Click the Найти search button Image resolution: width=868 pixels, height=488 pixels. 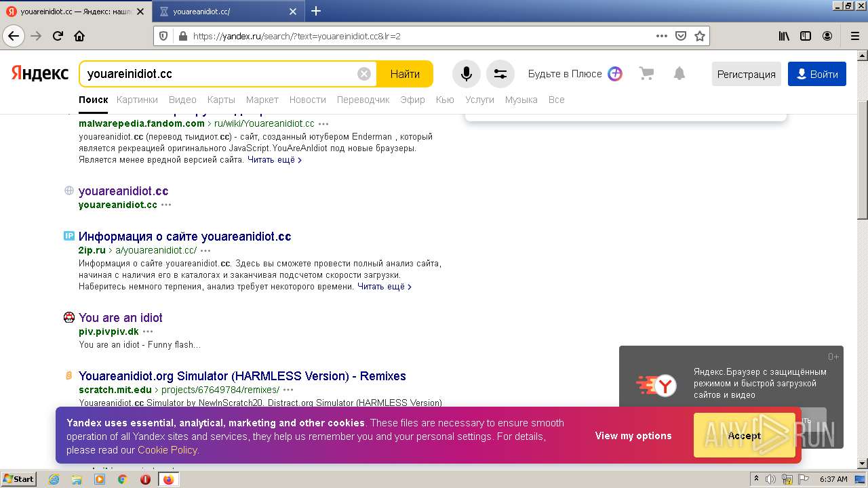[405, 74]
